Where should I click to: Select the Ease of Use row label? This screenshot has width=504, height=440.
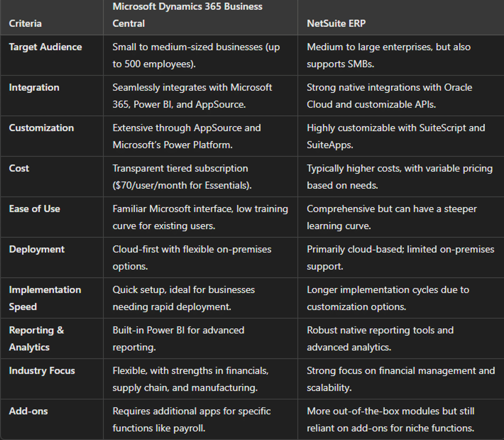tap(34, 209)
